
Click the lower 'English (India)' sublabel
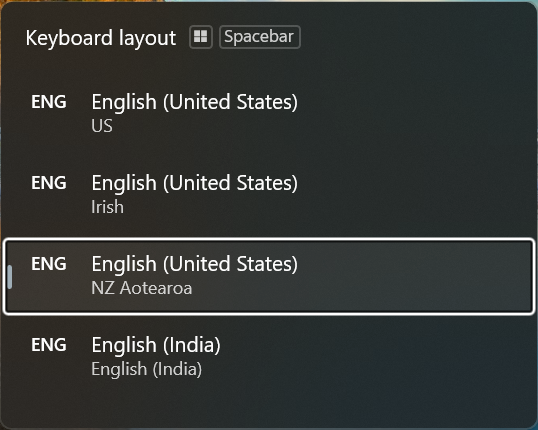point(147,369)
